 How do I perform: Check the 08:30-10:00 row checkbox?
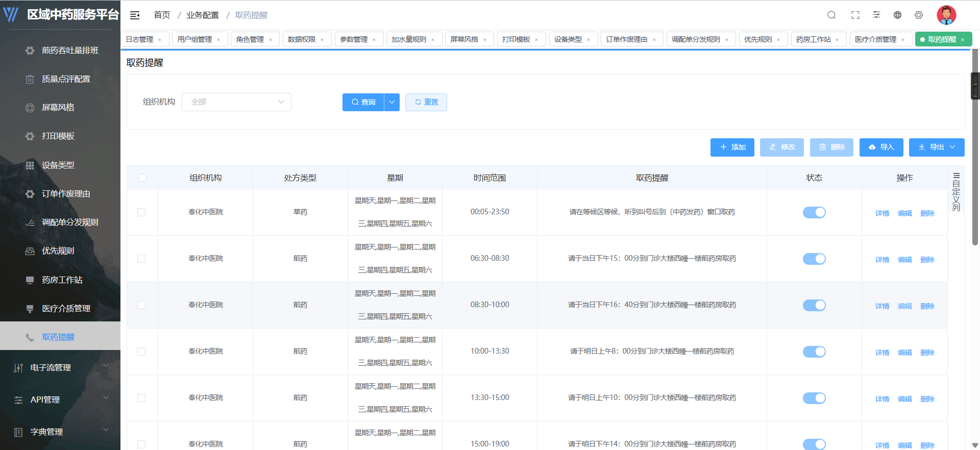[141, 305]
